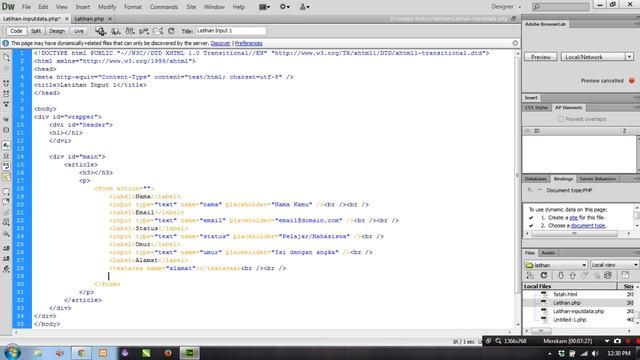640x360 pixels.
Task: Refresh Design view with toolbar icon
Action: coord(171,31)
